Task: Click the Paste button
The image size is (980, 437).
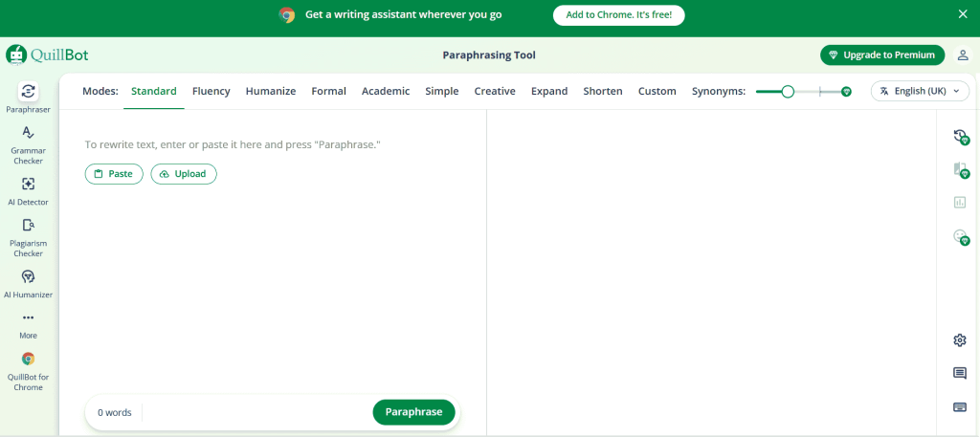Action: click(x=114, y=174)
